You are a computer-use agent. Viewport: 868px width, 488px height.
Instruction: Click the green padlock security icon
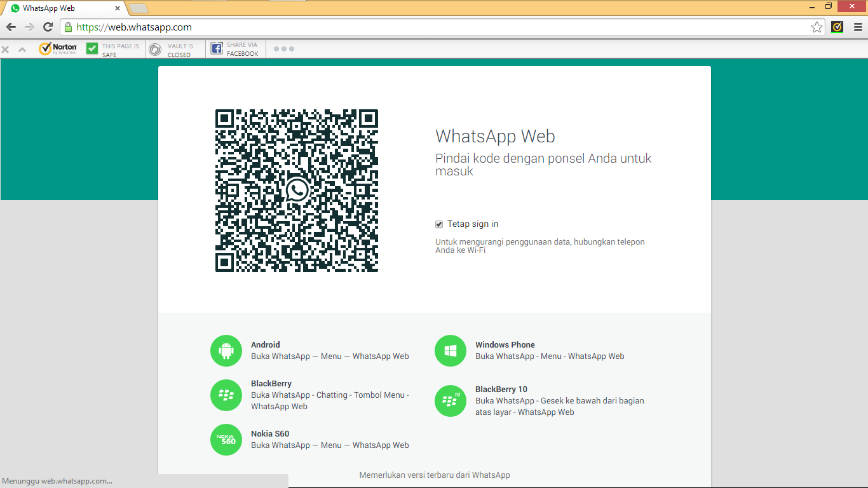[x=69, y=27]
